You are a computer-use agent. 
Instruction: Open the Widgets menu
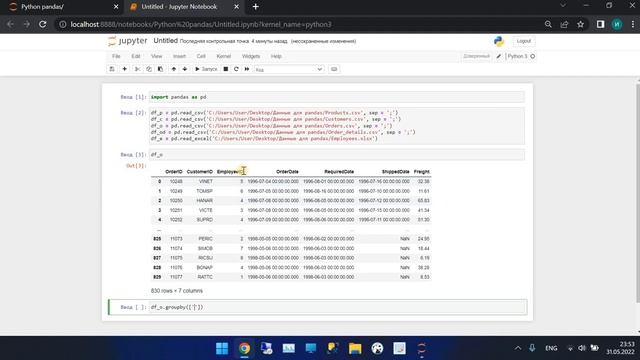tap(251, 56)
